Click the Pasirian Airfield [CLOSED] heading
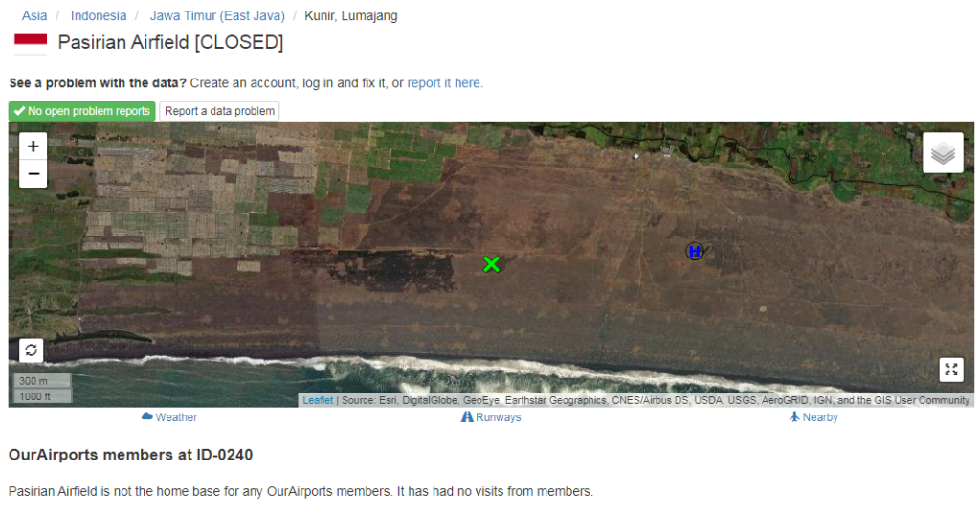 [x=170, y=43]
